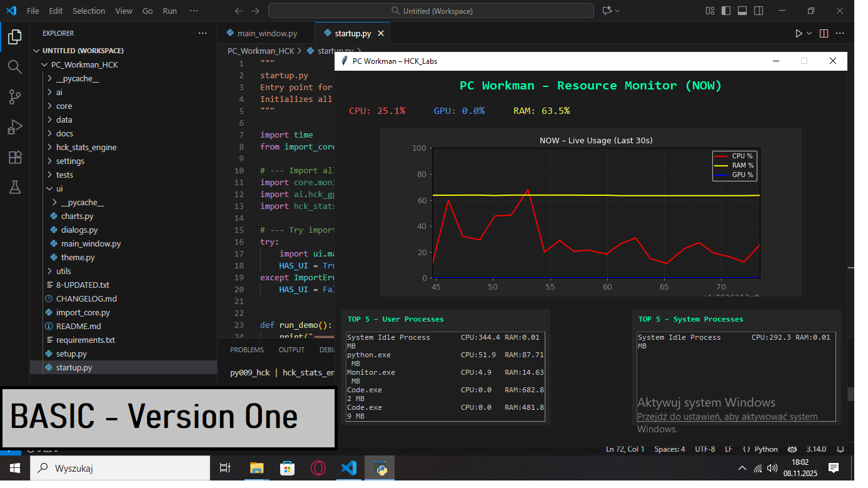The image size is (868, 488).
Task: Open Go to Line via Ln 72, Col 1
Action: coord(625,449)
